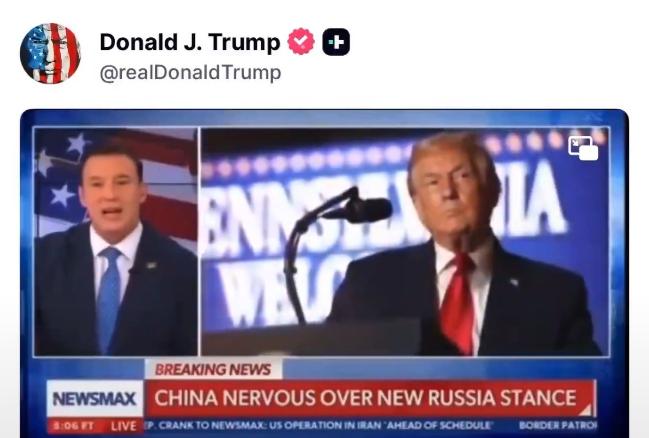
Task: Click the China Nervous Over New Russia headline
Action: (365, 398)
